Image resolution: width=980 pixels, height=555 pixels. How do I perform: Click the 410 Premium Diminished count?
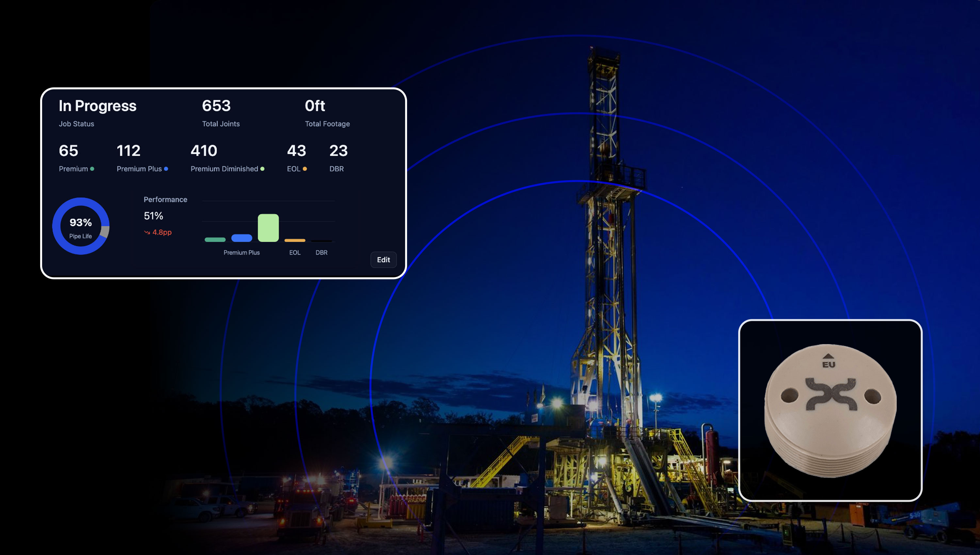click(x=204, y=151)
